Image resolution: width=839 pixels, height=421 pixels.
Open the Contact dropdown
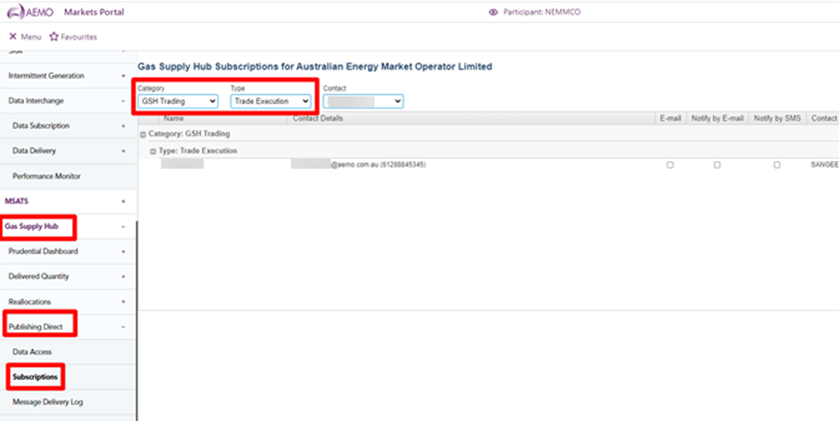click(x=362, y=101)
